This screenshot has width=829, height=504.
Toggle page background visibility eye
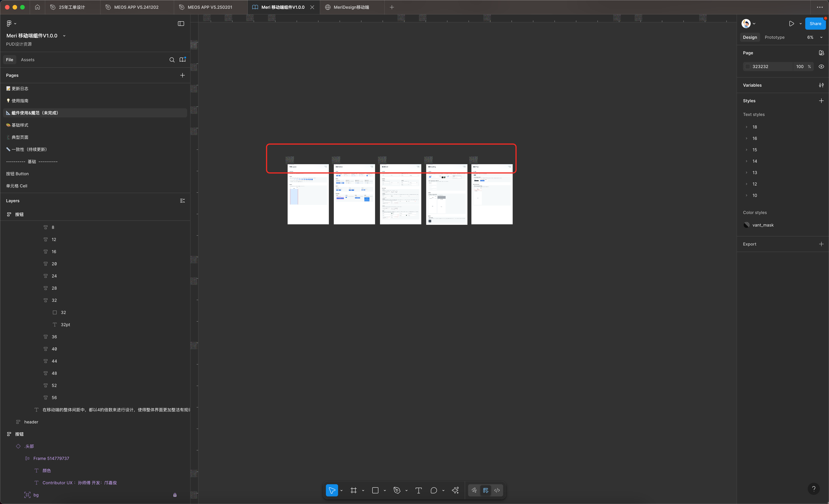point(821,67)
